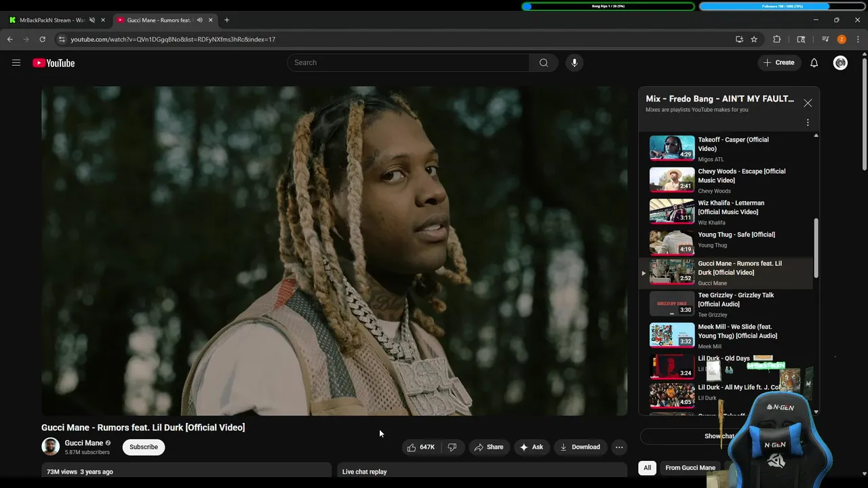Focus the YouTube search field
The height and width of the screenshot is (488, 868).
[x=408, y=62]
